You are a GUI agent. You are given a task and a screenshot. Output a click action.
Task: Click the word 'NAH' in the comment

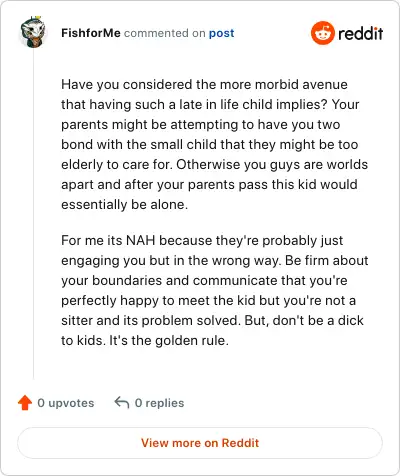coord(141,240)
